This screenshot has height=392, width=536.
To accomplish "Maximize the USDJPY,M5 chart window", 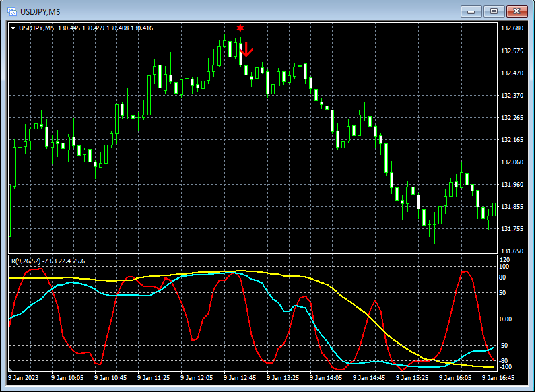I will click(494, 11).
